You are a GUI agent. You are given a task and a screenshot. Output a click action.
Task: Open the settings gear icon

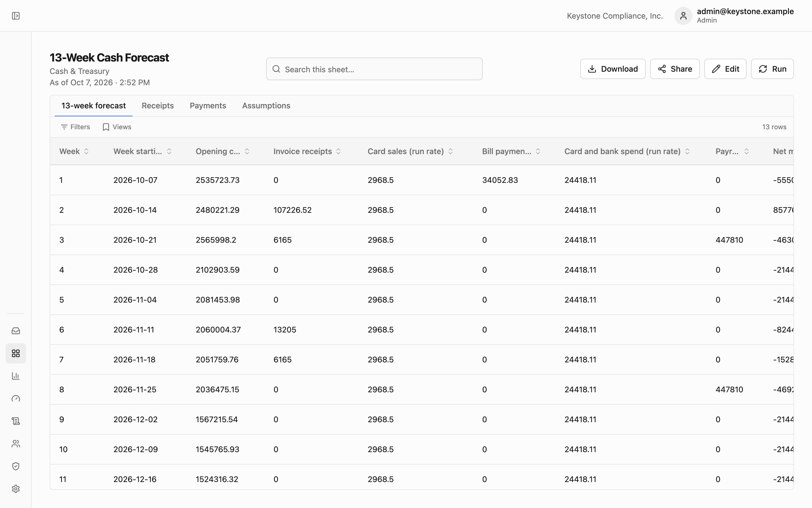point(16,489)
